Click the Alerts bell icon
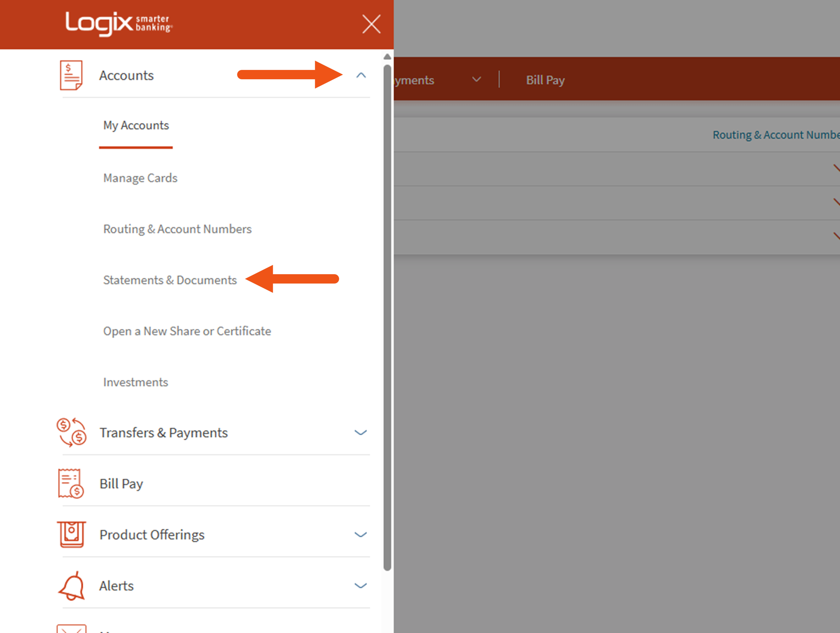840x633 pixels. point(71,586)
